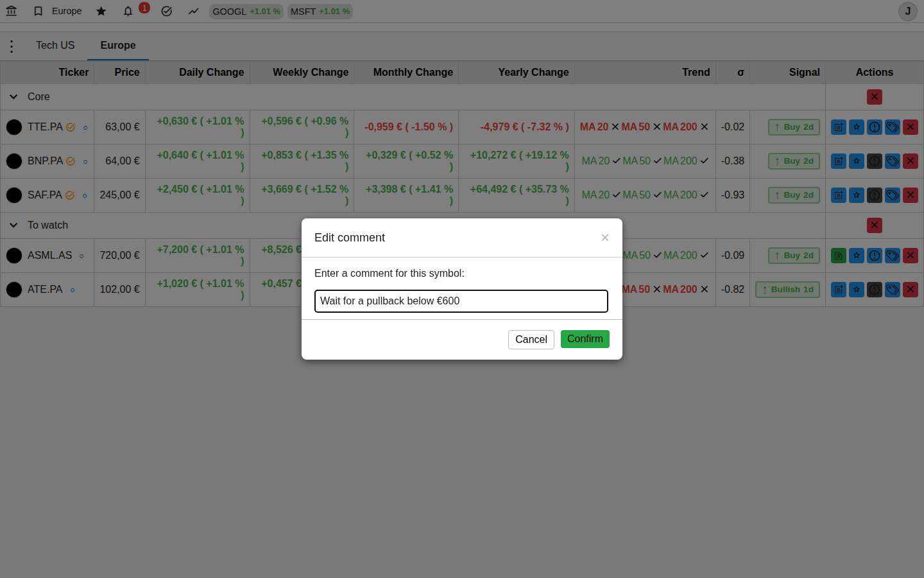Click the bank home icon
Viewport: 924px width, 578px height.
tap(12, 11)
